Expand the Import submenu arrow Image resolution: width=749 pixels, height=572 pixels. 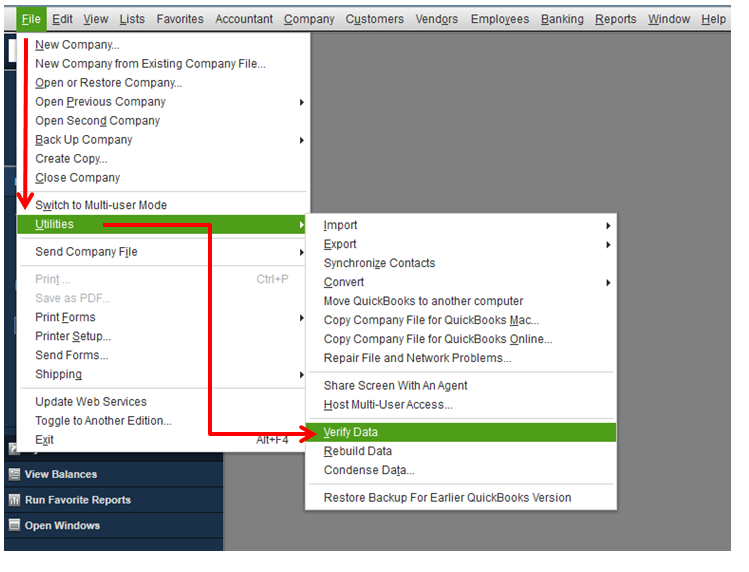pos(608,226)
